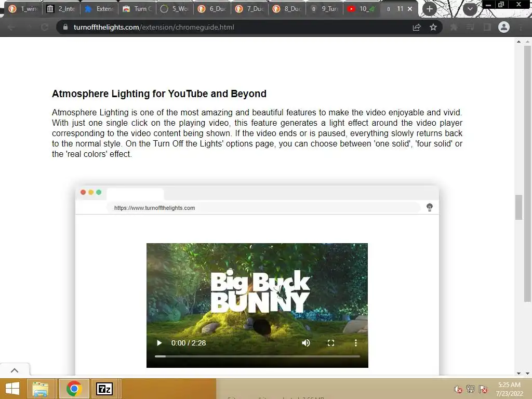
Task: Open Action Center flag tray icon
Action: pyautogui.click(x=483, y=389)
